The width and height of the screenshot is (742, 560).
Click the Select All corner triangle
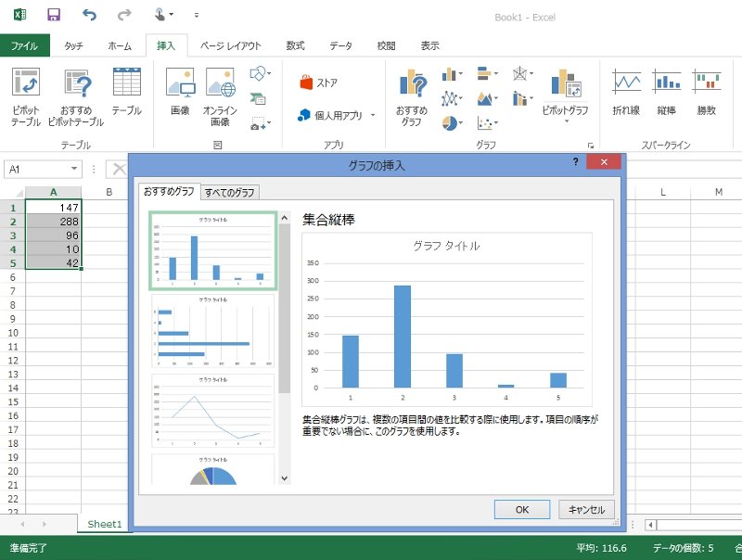coord(19,193)
